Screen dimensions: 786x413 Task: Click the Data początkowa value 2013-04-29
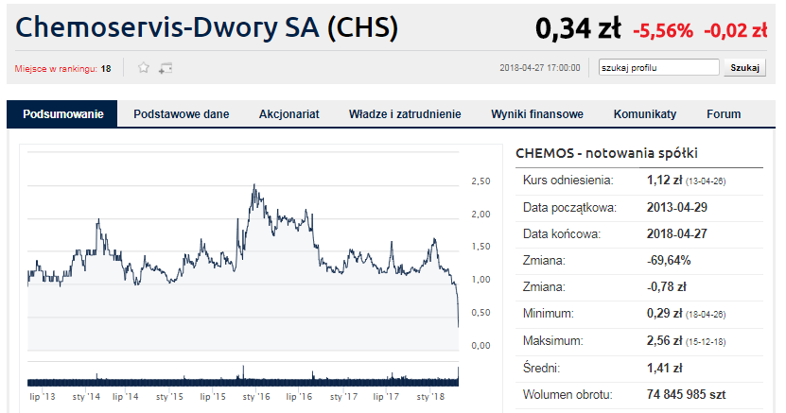(x=677, y=207)
